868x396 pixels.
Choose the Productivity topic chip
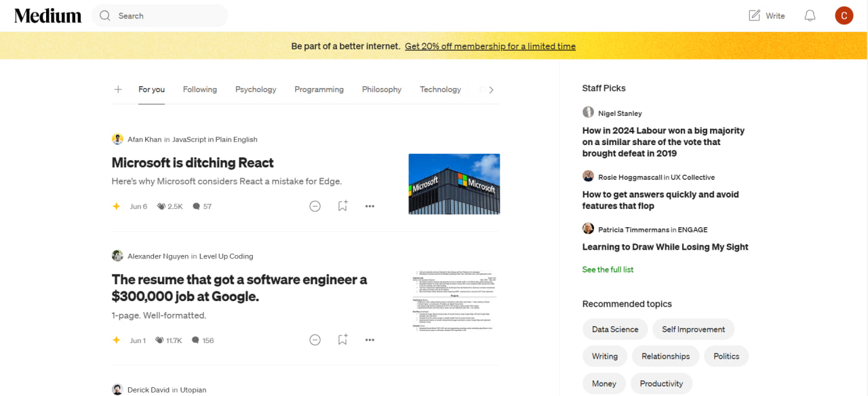(x=662, y=383)
